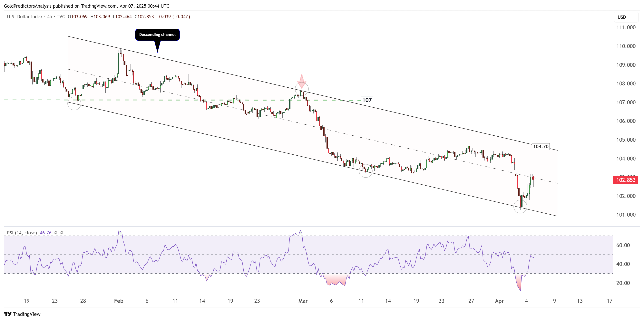
Task: Click the RSI (14, close) indicator title
Action: [x=22, y=233]
